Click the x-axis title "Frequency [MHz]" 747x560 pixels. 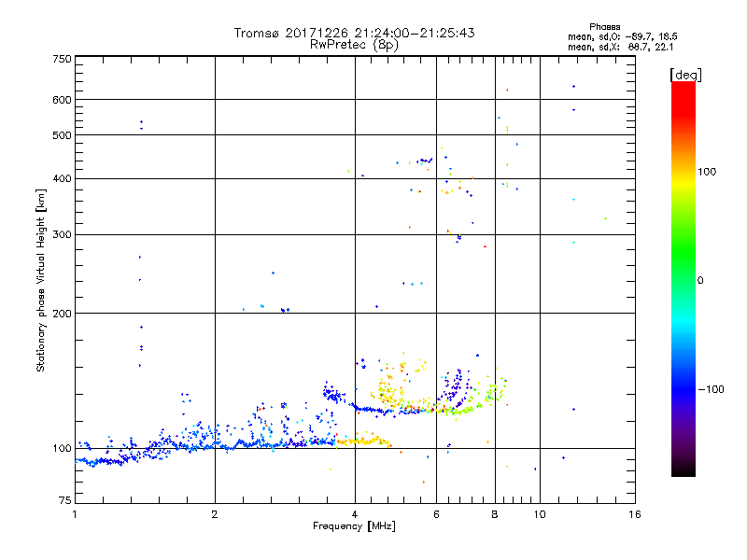pyautogui.click(x=354, y=526)
